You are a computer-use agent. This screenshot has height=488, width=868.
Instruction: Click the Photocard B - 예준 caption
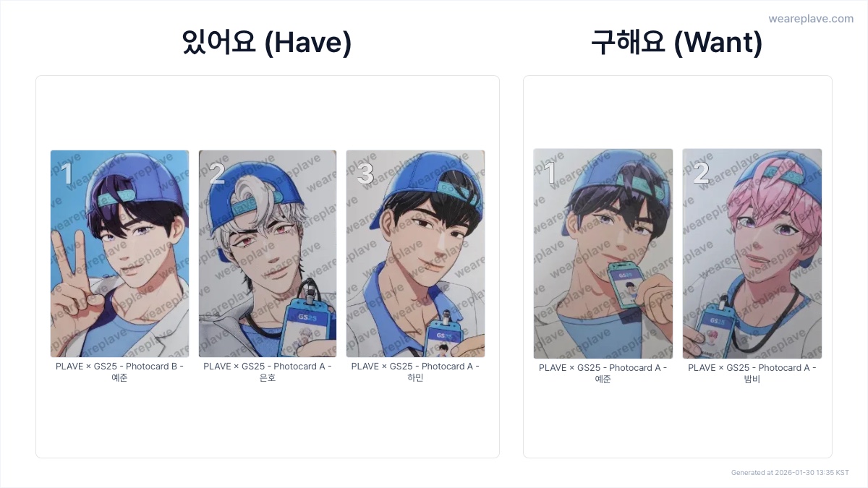(119, 372)
